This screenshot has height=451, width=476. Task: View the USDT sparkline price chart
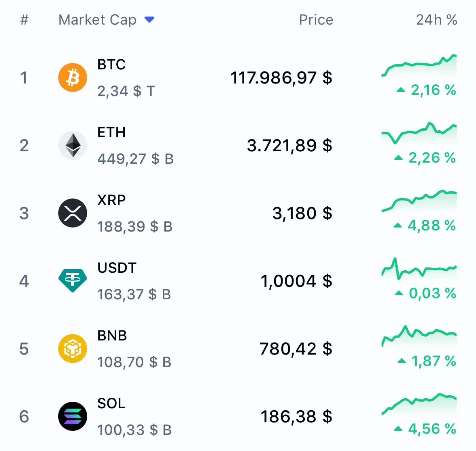coord(419,268)
